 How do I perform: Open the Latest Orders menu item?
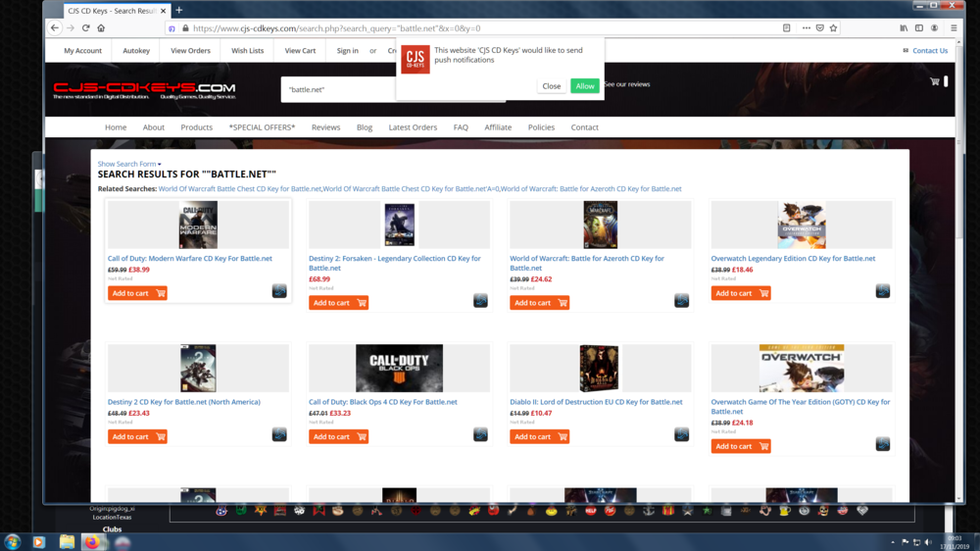click(413, 127)
